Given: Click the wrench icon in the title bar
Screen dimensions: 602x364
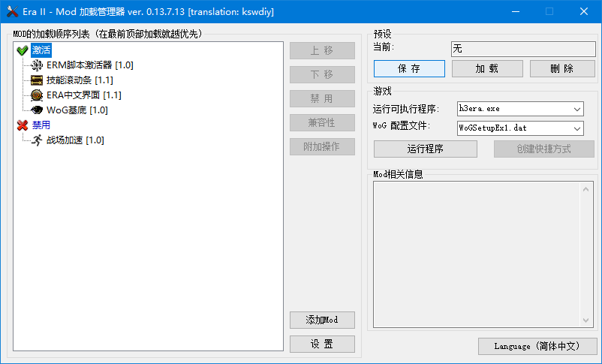Looking at the screenshot, I should [12, 11].
